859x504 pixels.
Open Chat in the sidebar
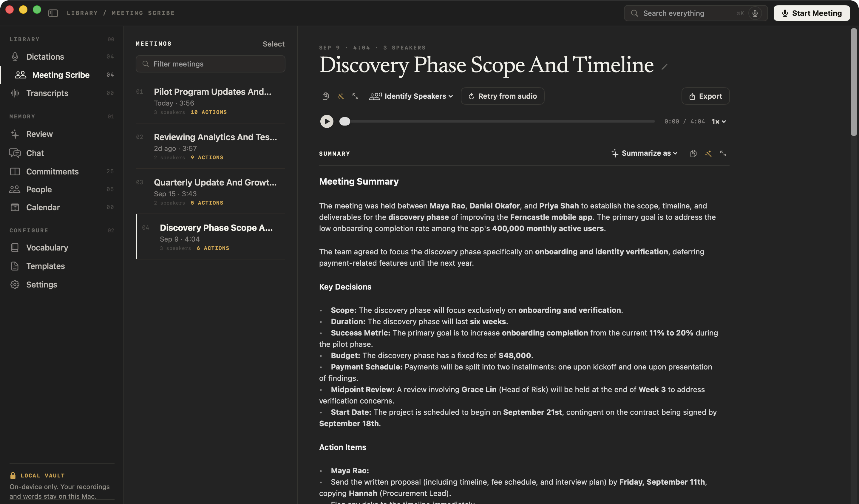[62, 153]
